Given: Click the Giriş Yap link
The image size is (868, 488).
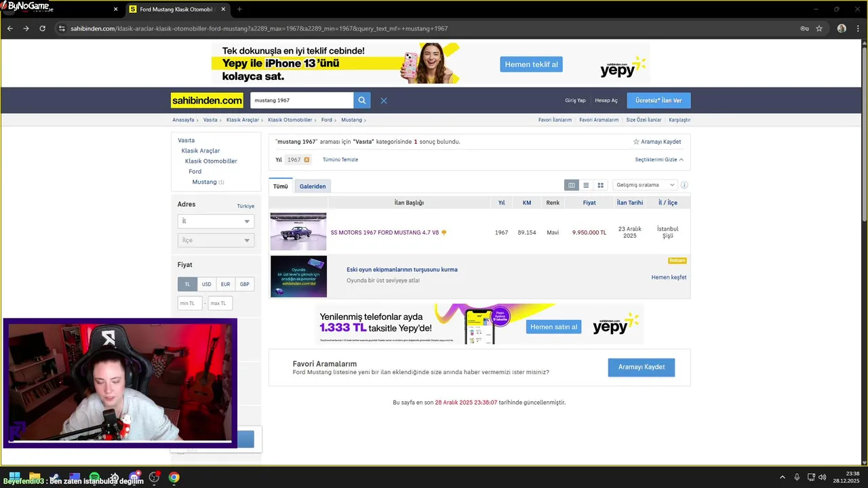Looking at the screenshot, I should (575, 100).
